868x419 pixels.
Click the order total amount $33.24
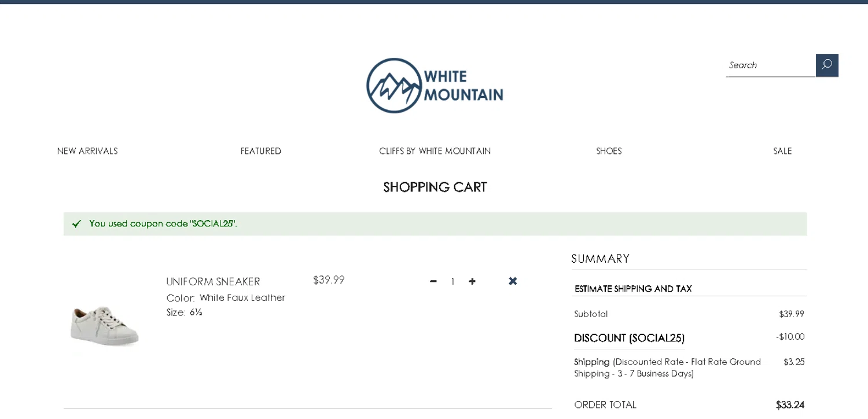(x=790, y=405)
